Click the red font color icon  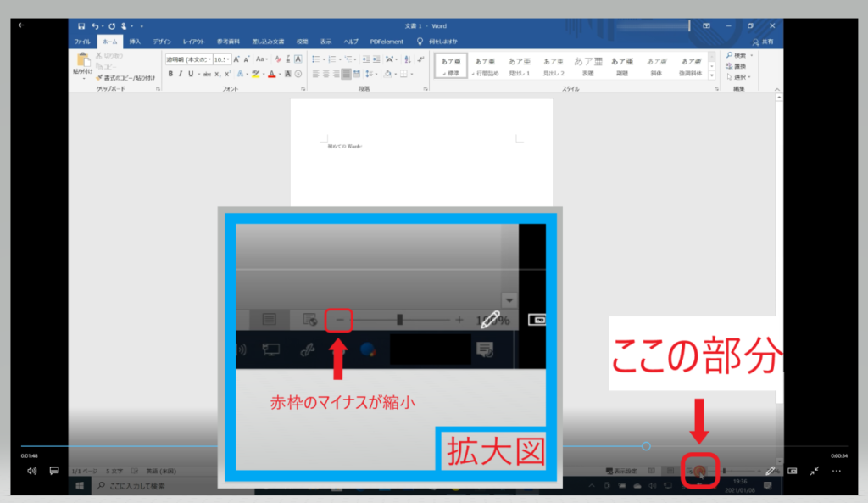pos(270,74)
